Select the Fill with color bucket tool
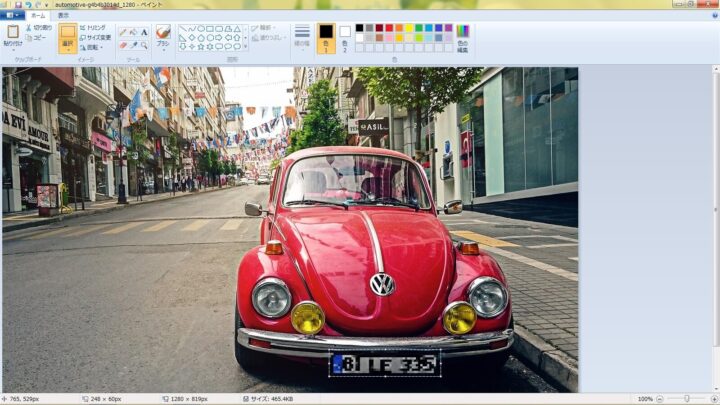 click(x=134, y=32)
